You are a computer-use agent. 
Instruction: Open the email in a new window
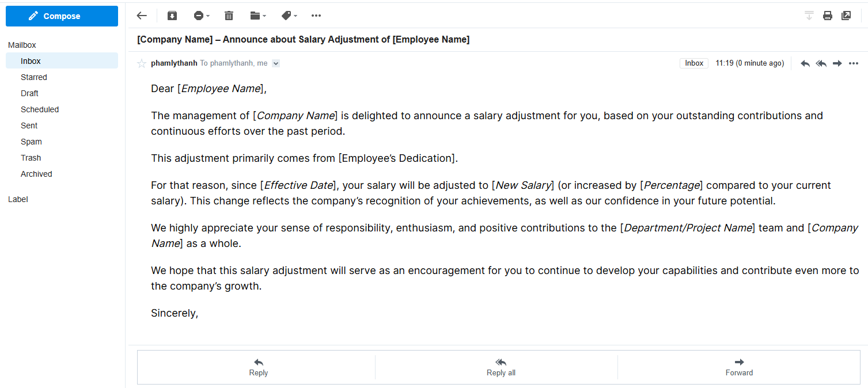pos(846,16)
